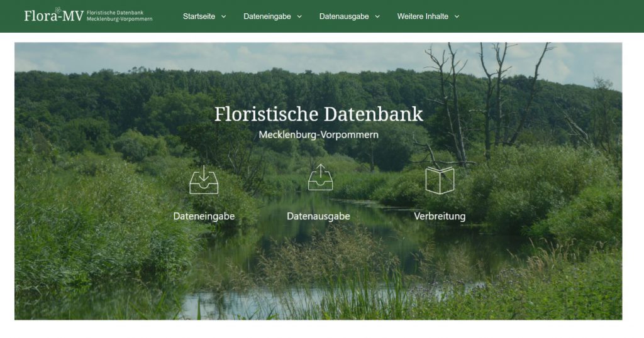Click the upload tray icon with up arrow
This screenshot has height=338, width=644.
tap(320, 177)
